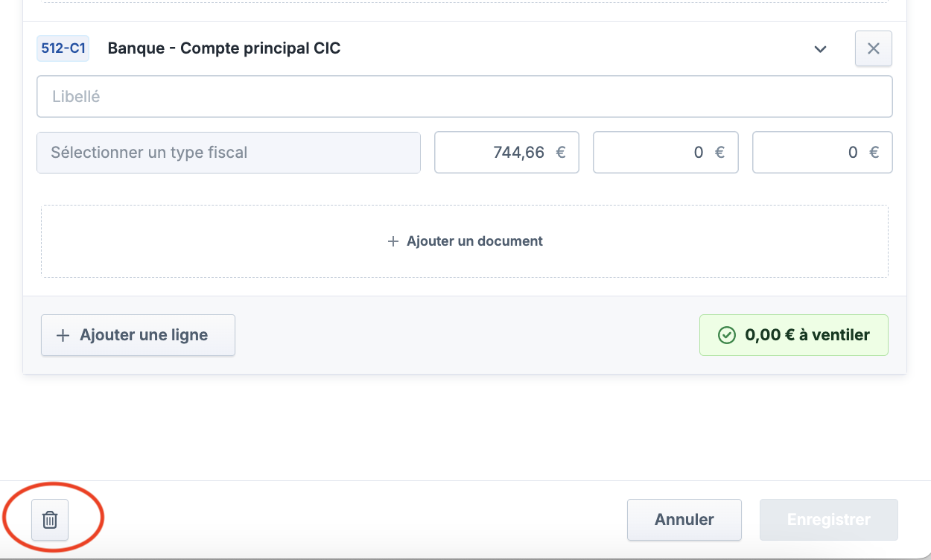The width and height of the screenshot is (931, 560).
Task: Hit the plus icon in "Ajouter une ligne"
Action: tap(63, 335)
